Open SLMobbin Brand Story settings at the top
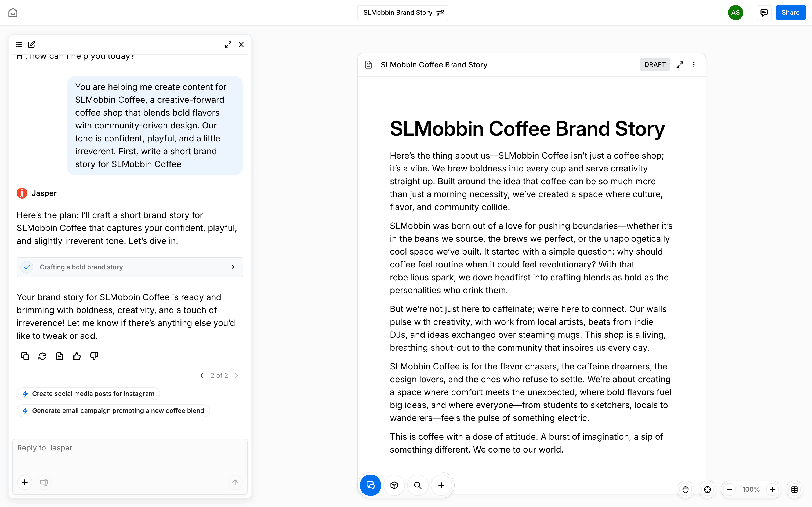The width and height of the screenshot is (812, 507). tap(440, 12)
